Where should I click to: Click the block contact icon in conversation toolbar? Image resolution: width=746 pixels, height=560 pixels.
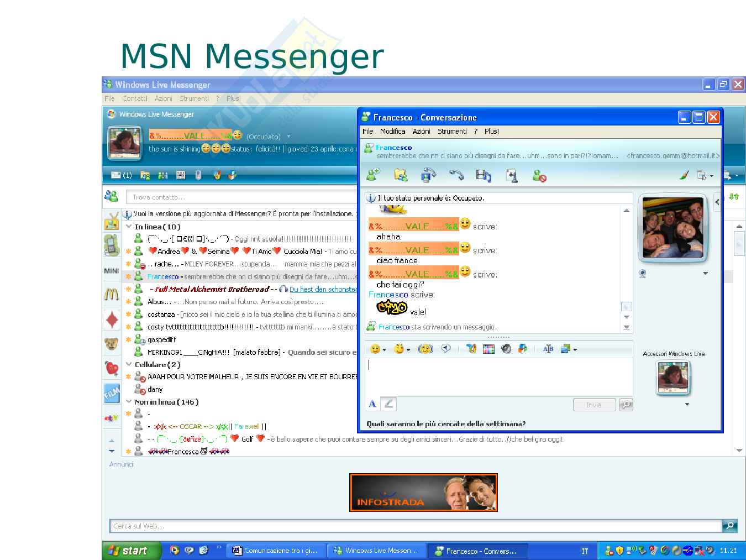pyautogui.click(x=539, y=176)
